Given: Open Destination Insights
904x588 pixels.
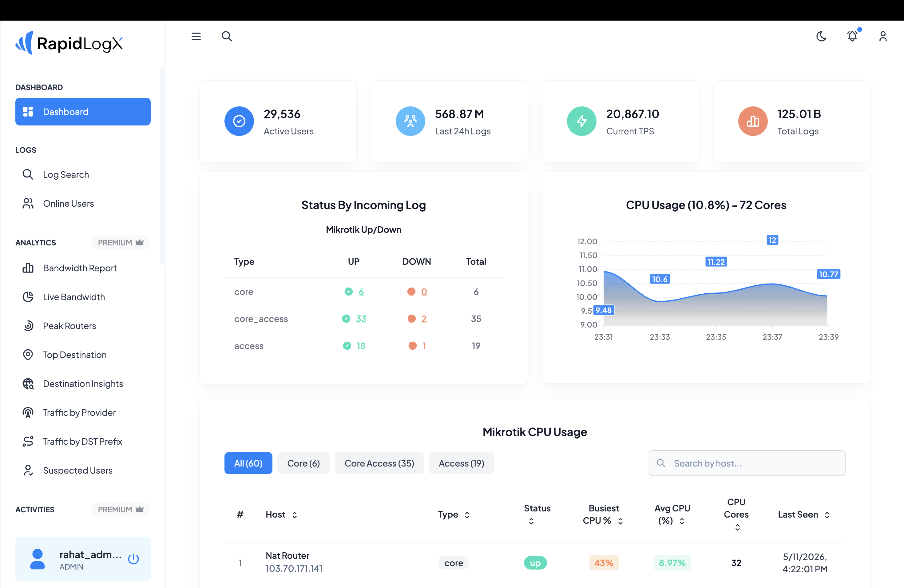Looking at the screenshot, I should point(83,383).
